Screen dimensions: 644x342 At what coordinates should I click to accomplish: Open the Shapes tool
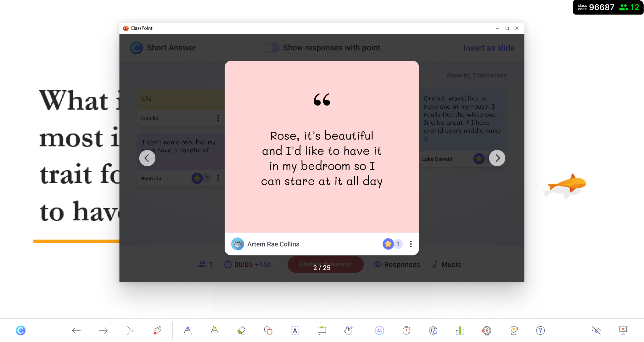tap(268, 330)
